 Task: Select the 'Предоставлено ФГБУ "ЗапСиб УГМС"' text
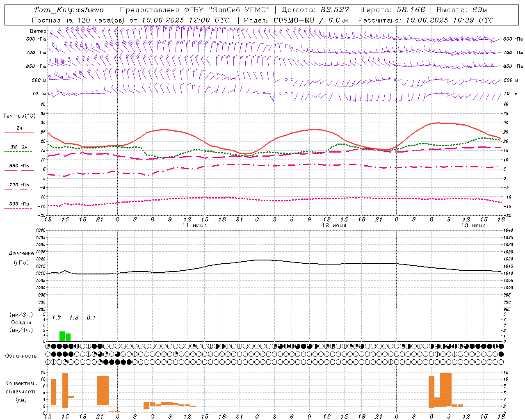click(195, 10)
